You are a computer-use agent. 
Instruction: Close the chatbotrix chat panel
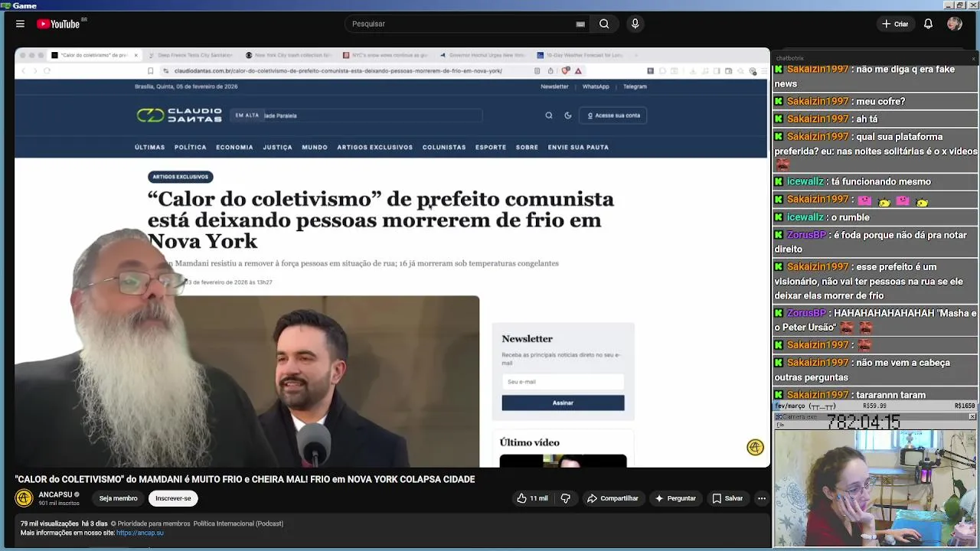click(x=973, y=58)
